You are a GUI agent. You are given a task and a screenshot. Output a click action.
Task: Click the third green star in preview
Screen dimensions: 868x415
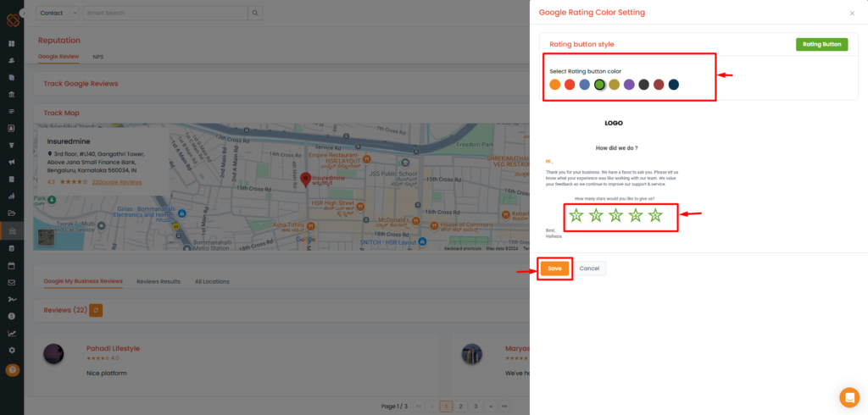pos(615,215)
